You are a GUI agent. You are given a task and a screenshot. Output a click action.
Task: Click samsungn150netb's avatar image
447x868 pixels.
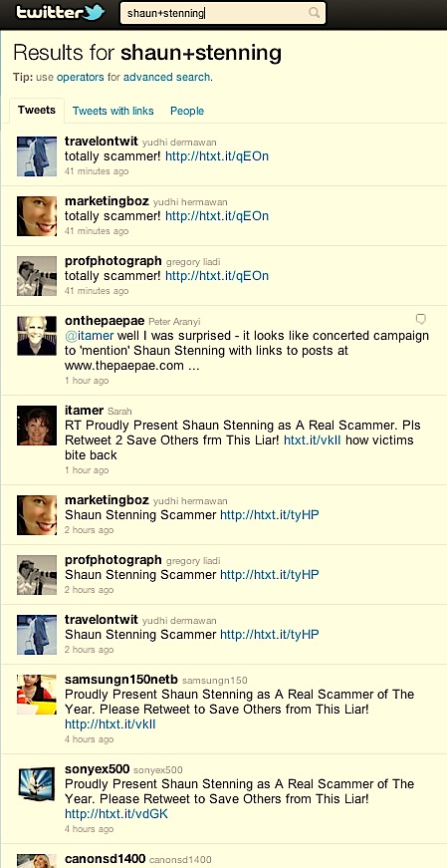(37, 695)
